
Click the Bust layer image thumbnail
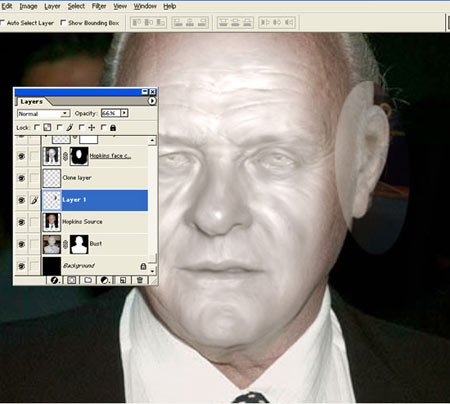52,244
